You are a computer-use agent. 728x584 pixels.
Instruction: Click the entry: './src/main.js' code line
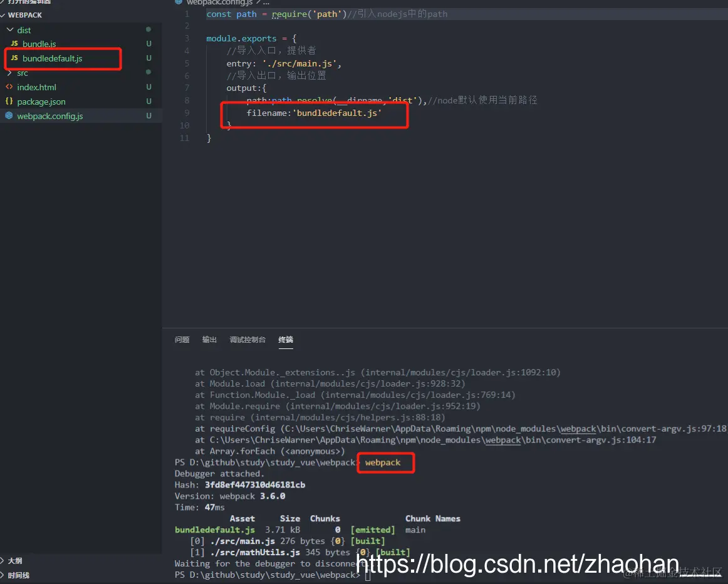(284, 63)
